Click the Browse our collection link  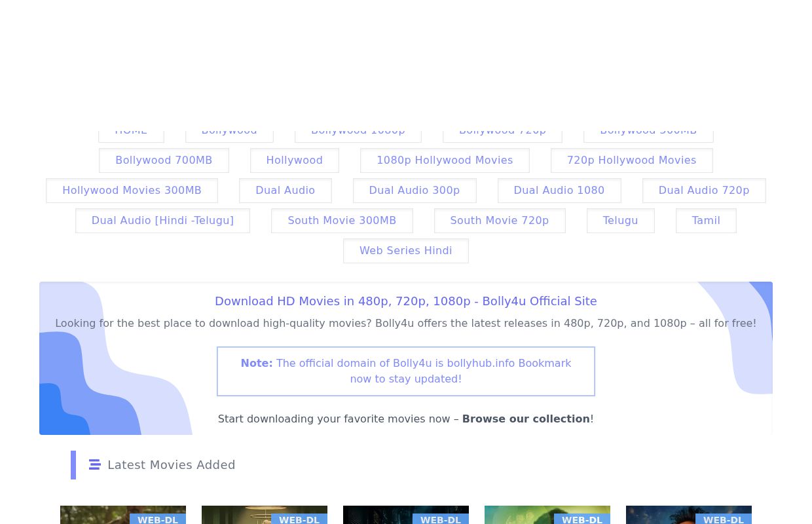(526, 419)
